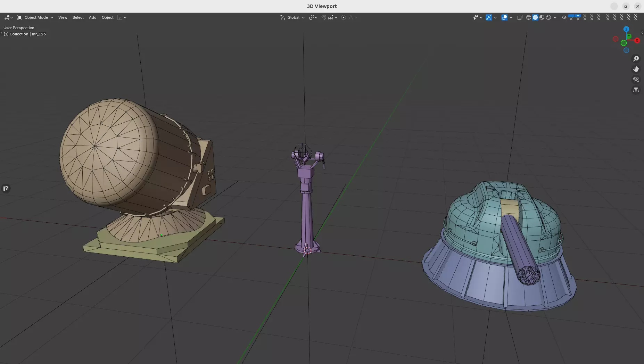
Task: Open the viewport shading options dropdown
Action: pyautogui.click(x=555, y=17)
